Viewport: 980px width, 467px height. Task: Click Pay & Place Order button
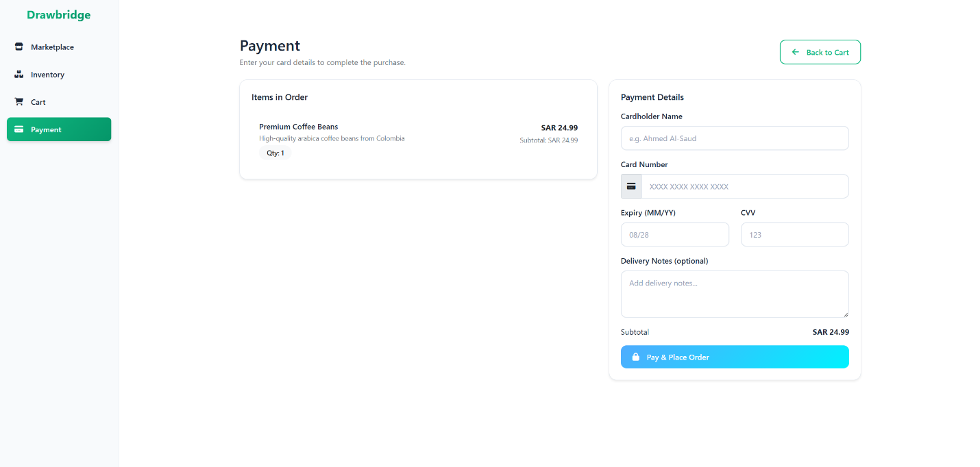[735, 357]
